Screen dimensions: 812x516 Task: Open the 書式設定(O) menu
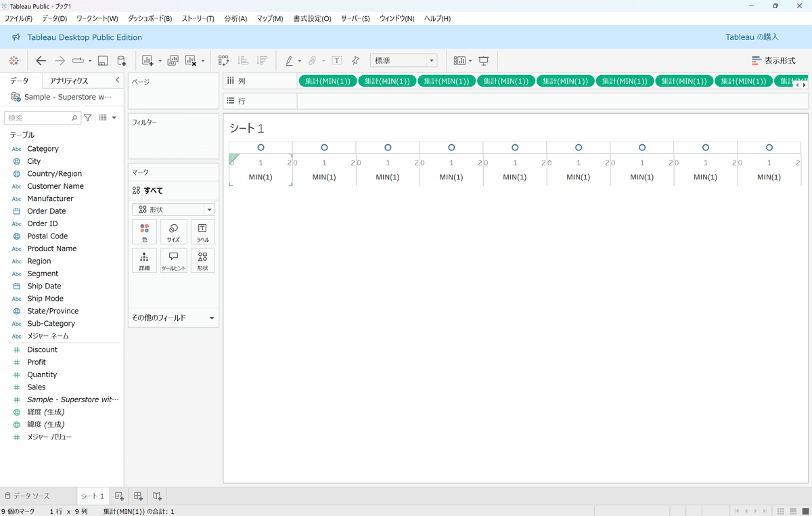(312, 18)
